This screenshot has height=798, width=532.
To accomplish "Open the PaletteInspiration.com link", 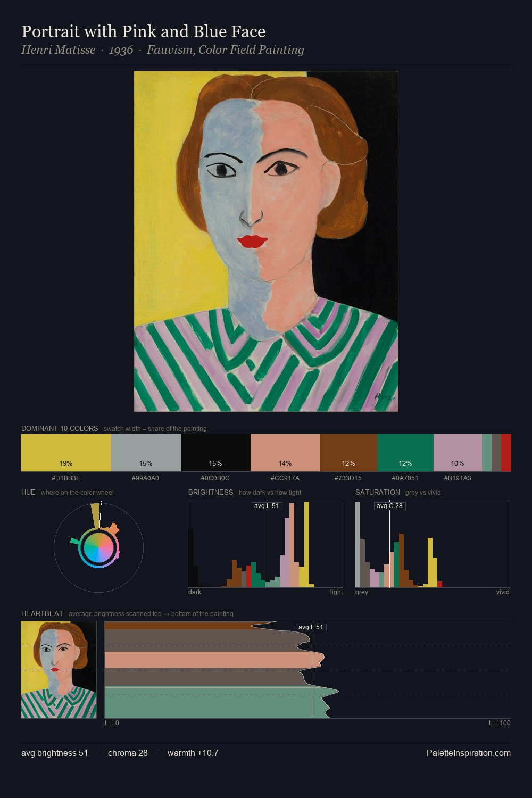I will pos(469,753).
